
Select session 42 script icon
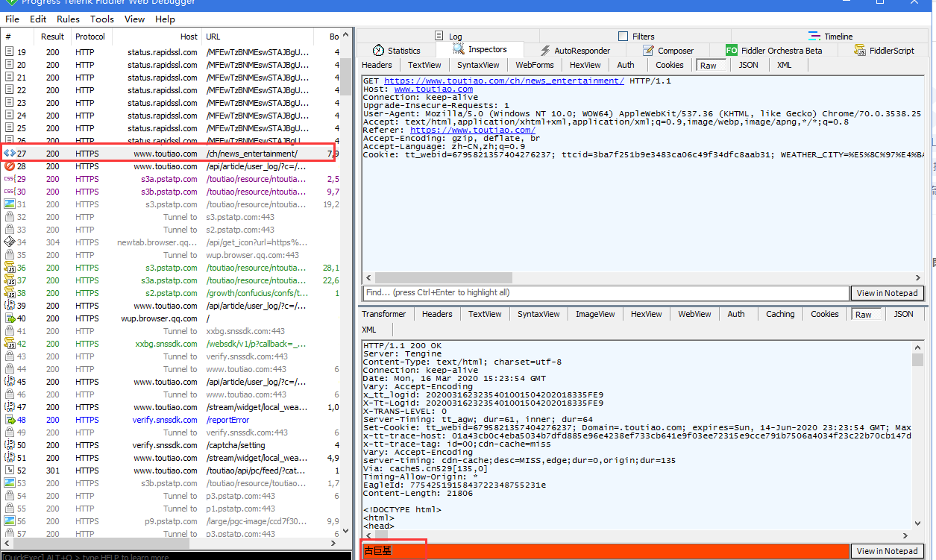tap(9, 344)
